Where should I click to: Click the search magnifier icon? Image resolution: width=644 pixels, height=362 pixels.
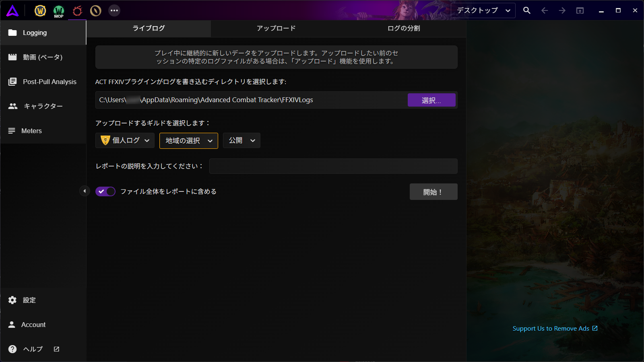[526, 10]
